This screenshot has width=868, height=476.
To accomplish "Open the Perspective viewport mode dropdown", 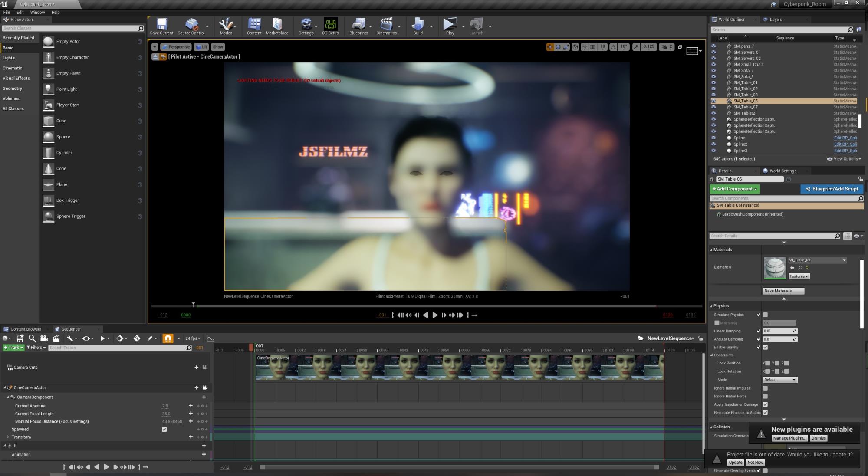I will 176,47.
